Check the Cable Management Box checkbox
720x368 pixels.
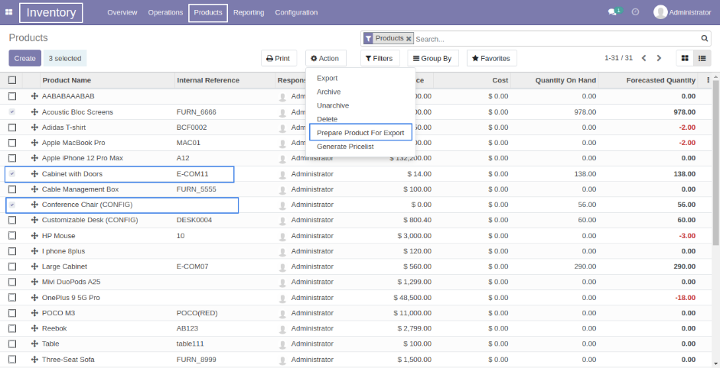(12, 189)
